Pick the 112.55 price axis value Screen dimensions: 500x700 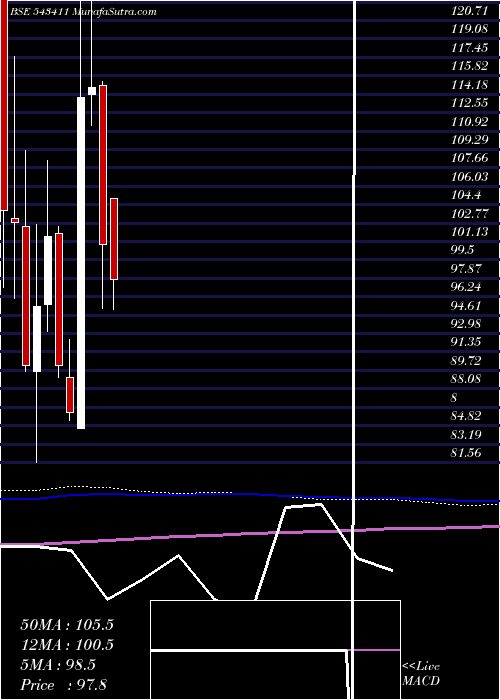[x=470, y=103]
